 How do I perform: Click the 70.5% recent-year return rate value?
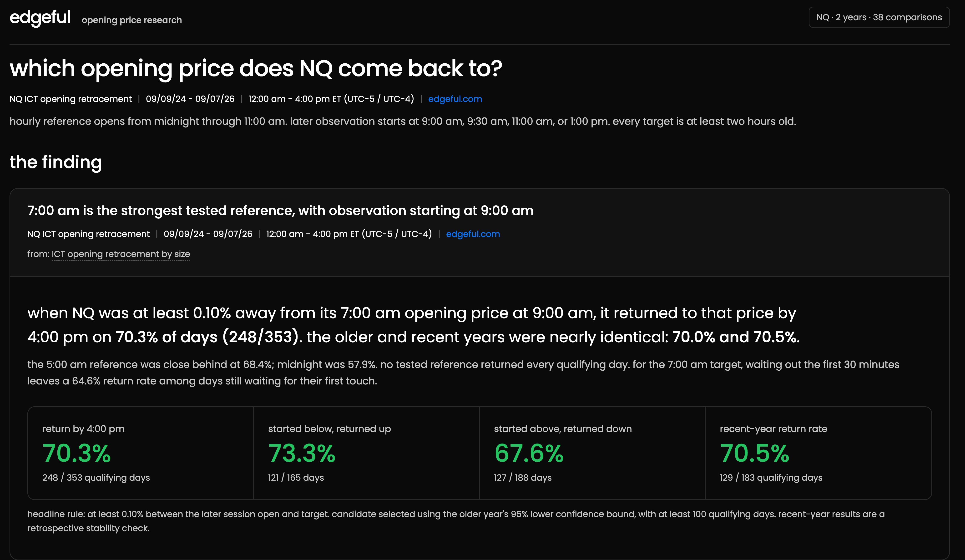[754, 454]
